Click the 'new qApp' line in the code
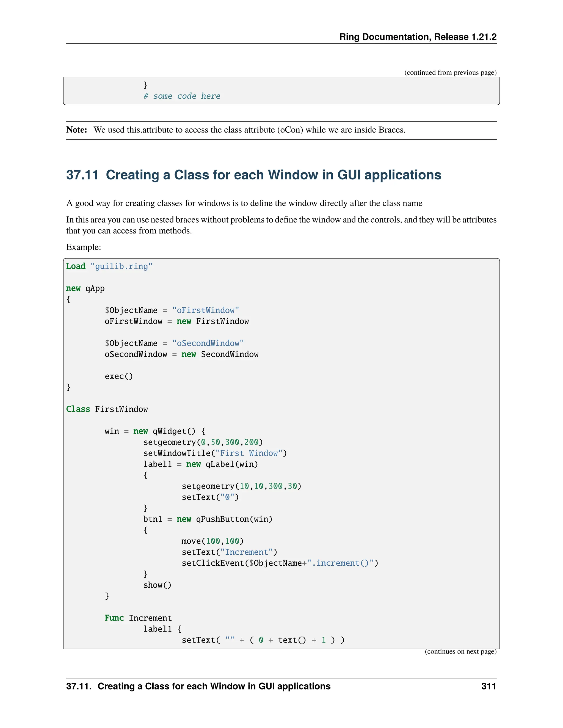The width and height of the screenshot is (563, 728). point(85,288)
